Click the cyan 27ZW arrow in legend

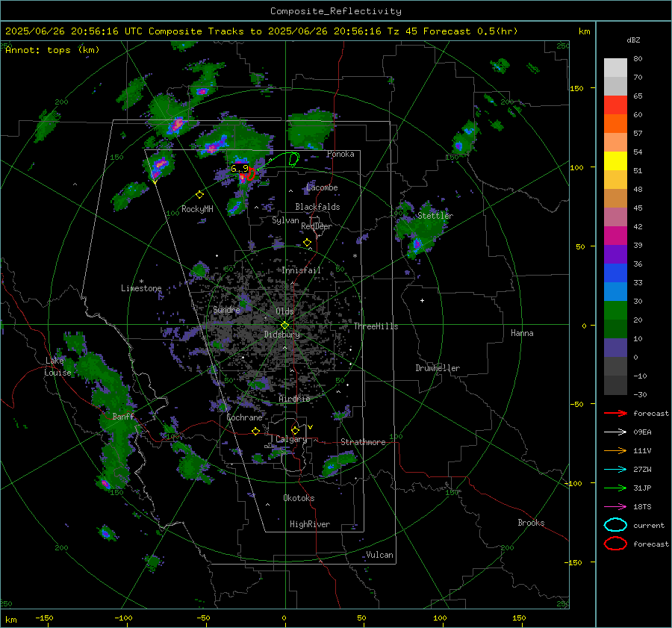coord(615,470)
